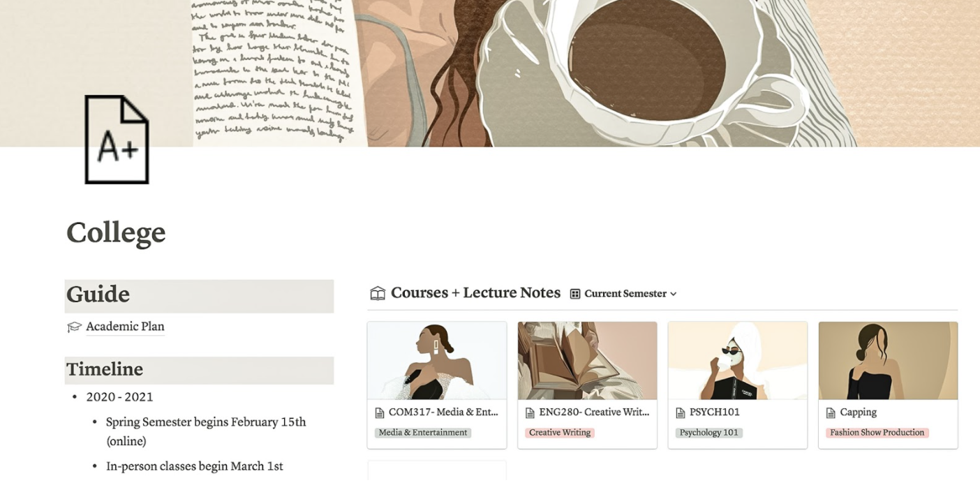Click the gallery view icon beside Current Semester
Screen dimensions: 980x483
click(x=575, y=294)
